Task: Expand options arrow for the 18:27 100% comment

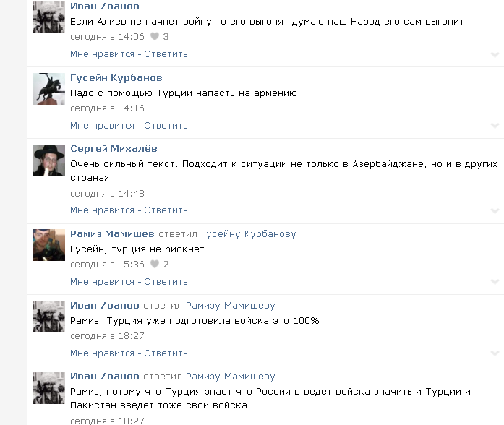Action: (495, 353)
